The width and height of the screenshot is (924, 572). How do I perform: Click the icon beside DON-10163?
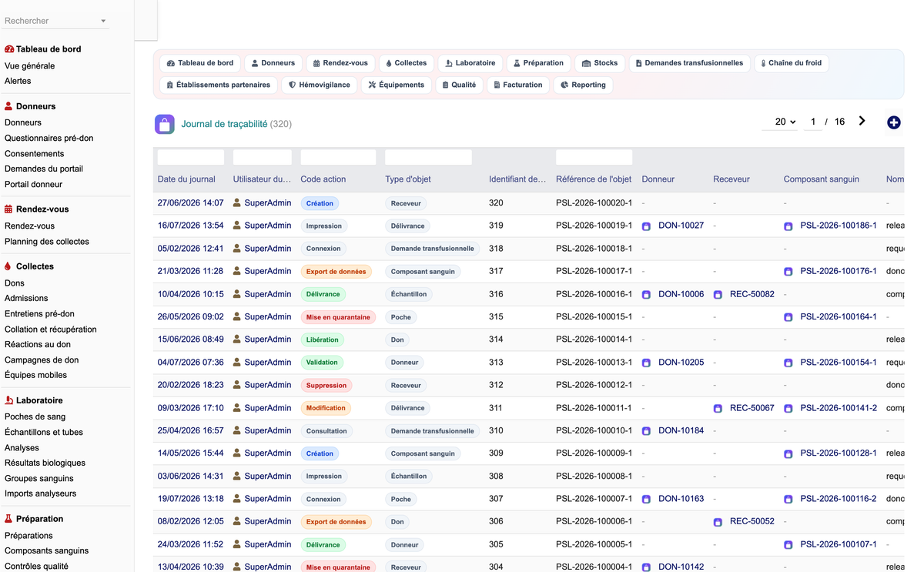646,500
